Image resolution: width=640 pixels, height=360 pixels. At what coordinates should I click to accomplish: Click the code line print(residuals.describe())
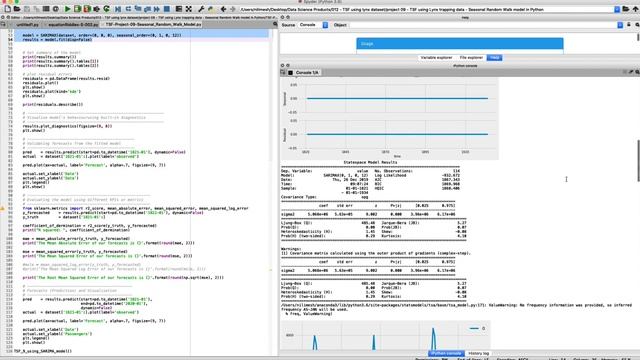click(53, 104)
